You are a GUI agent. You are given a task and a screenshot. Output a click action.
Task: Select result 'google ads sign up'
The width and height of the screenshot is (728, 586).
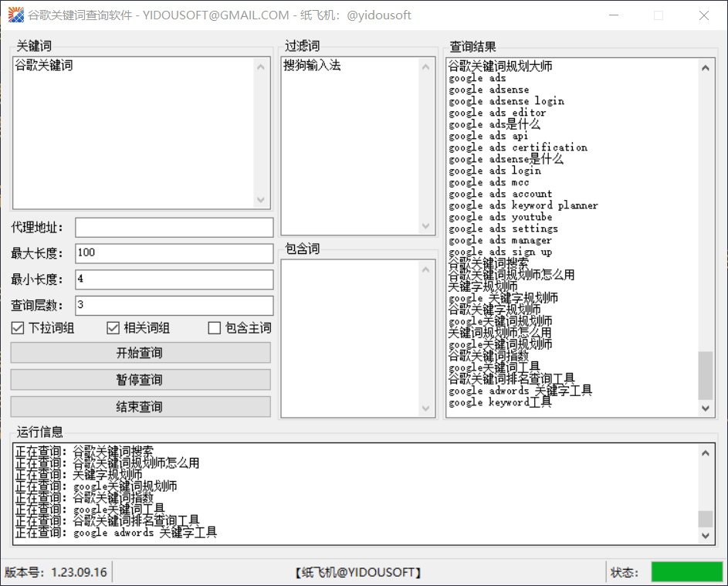coord(500,252)
